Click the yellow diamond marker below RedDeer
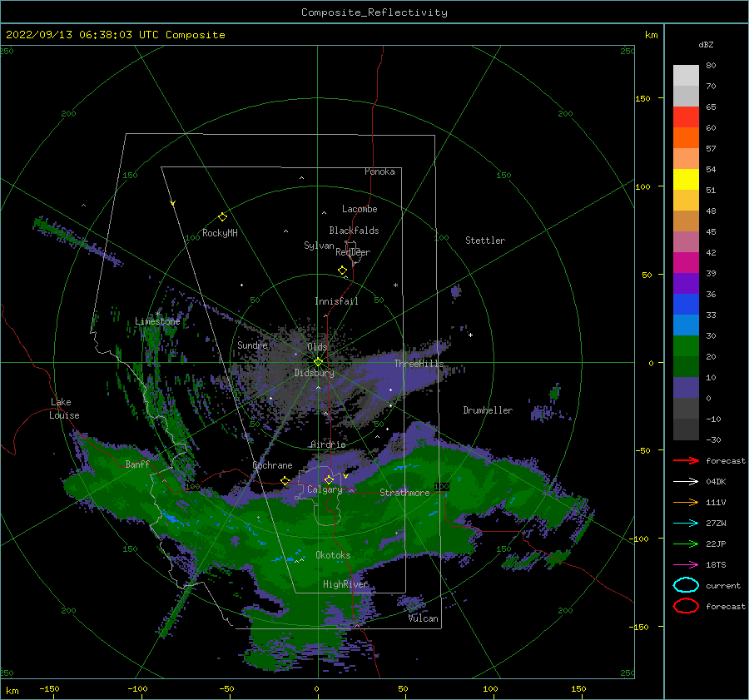The width and height of the screenshot is (749, 700). (x=342, y=270)
